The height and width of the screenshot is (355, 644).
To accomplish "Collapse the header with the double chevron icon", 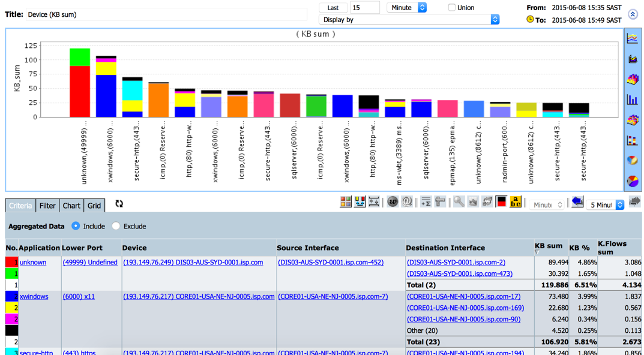I will (x=633, y=14).
